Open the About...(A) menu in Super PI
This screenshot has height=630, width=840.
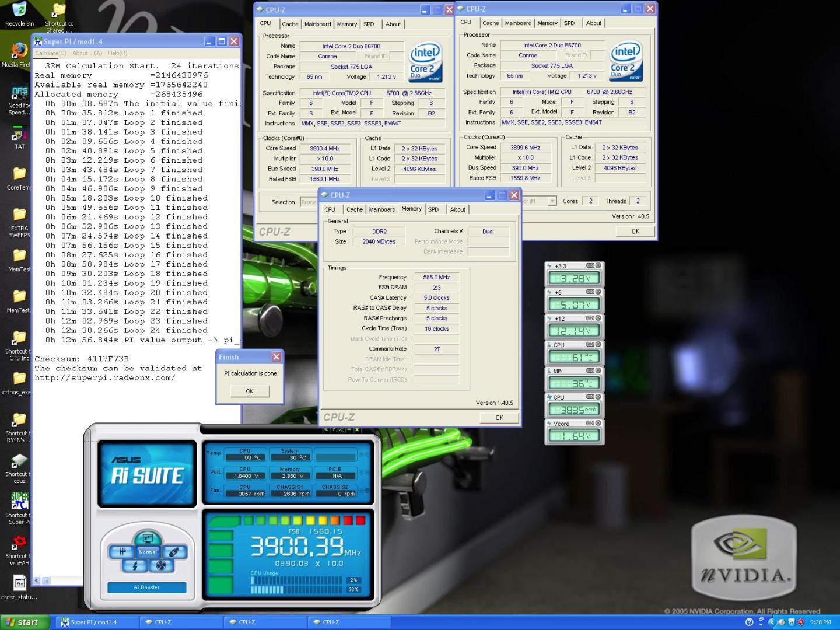coord(87,53)
